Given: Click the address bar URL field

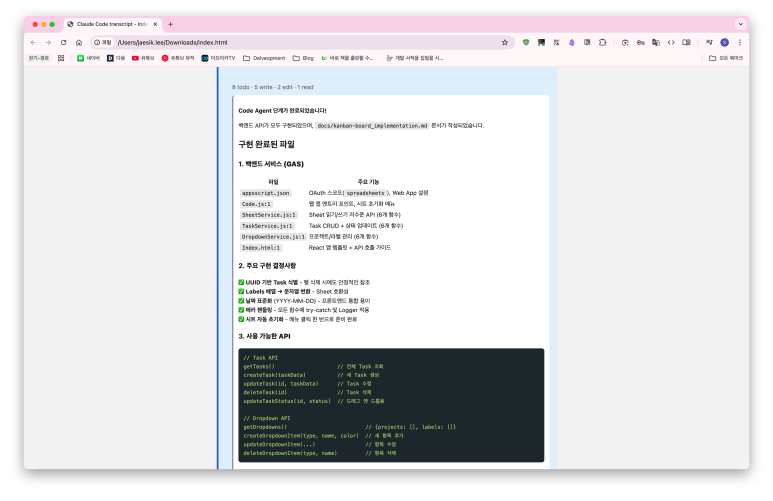Looking at the screenshot, I should [x=300, y=42].
